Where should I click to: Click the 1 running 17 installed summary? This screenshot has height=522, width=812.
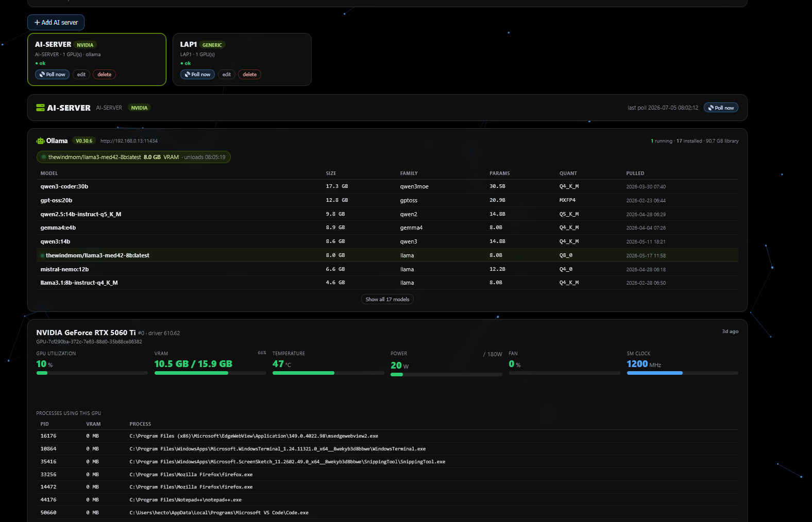coord(695,141)
